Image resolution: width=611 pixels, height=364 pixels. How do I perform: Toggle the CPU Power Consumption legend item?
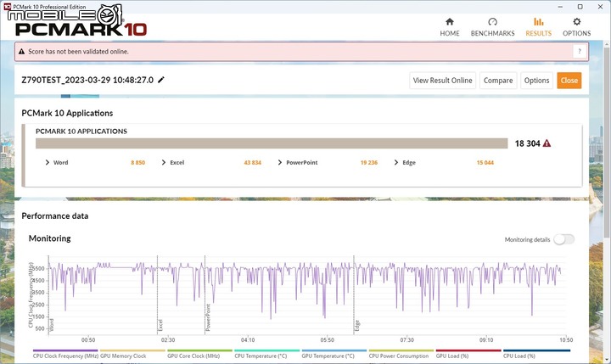[401, 355]
